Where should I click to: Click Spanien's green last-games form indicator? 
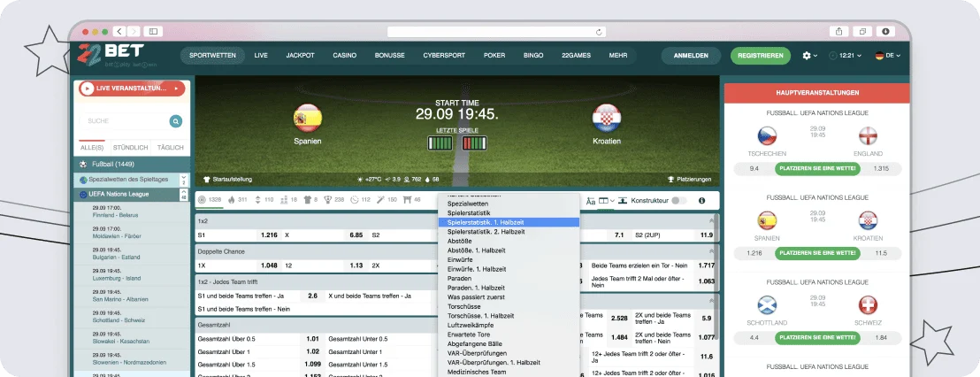tap(440, 143)
